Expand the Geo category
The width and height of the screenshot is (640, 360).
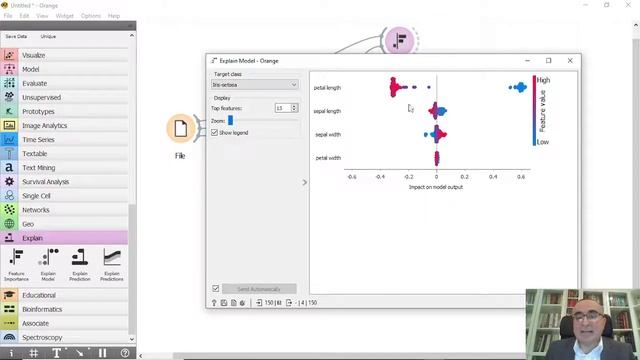(x=64, y=224)
